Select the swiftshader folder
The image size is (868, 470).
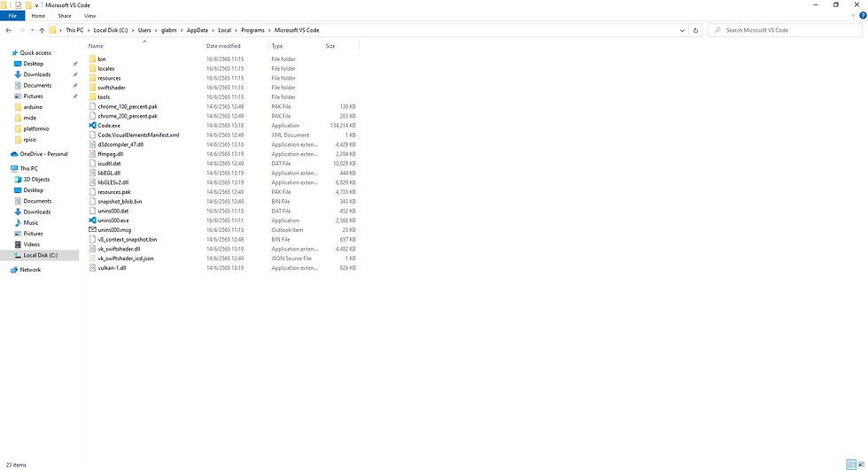click(x=112, y=88)
